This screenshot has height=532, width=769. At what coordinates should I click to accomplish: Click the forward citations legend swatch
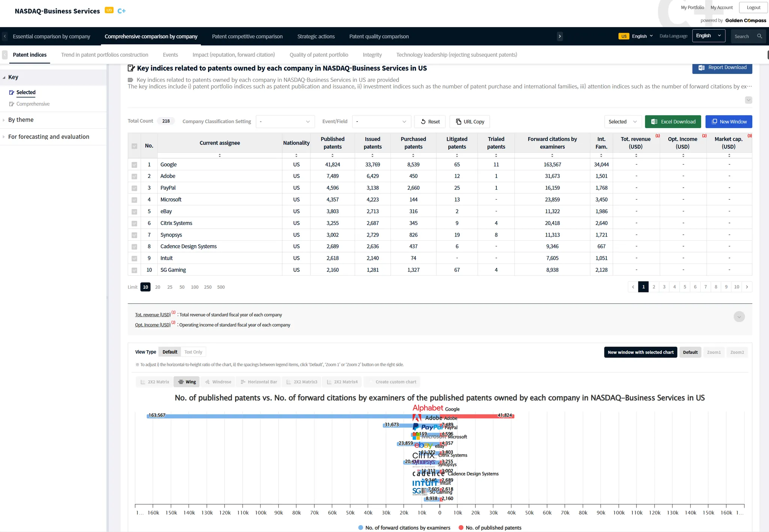click(361, 528)
